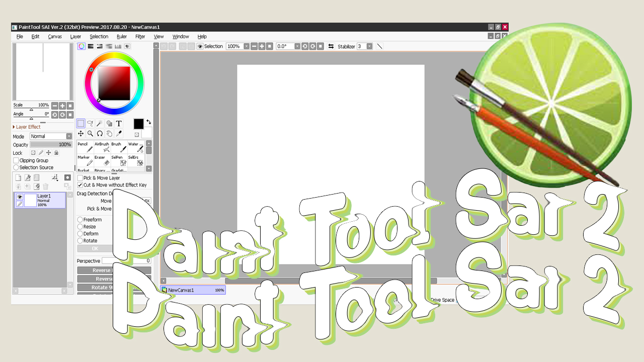Choose the SelErs tool

coord(136,160)
